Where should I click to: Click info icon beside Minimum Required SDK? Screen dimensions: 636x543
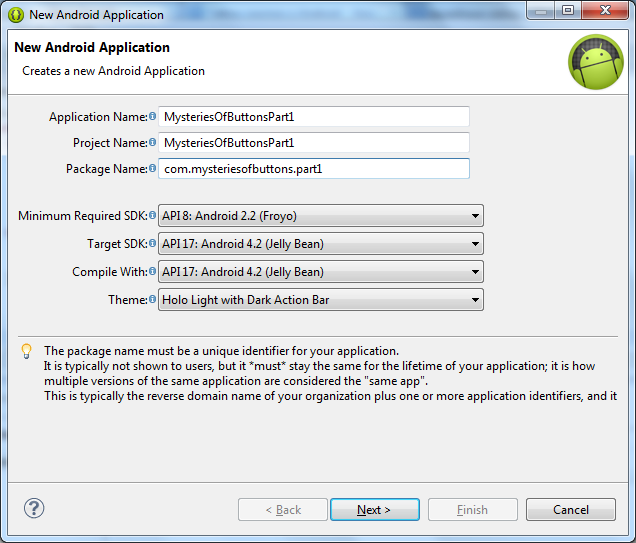[x=153, y=216]
